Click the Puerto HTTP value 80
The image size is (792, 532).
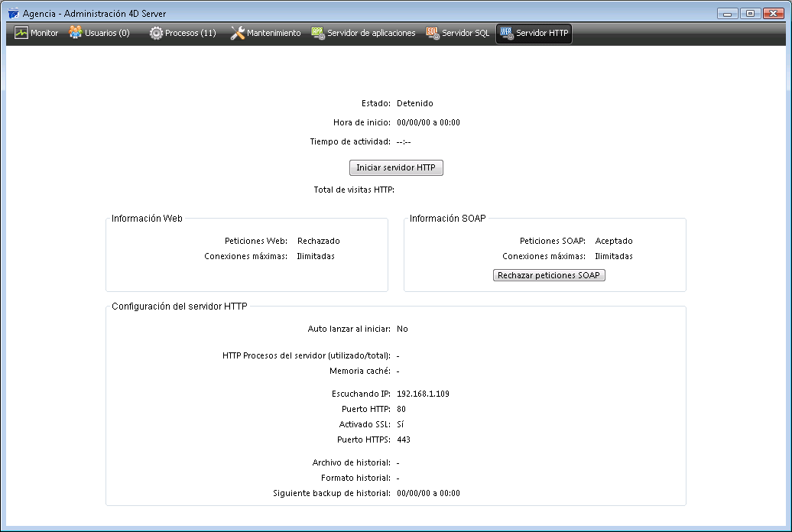click(401, 409)
